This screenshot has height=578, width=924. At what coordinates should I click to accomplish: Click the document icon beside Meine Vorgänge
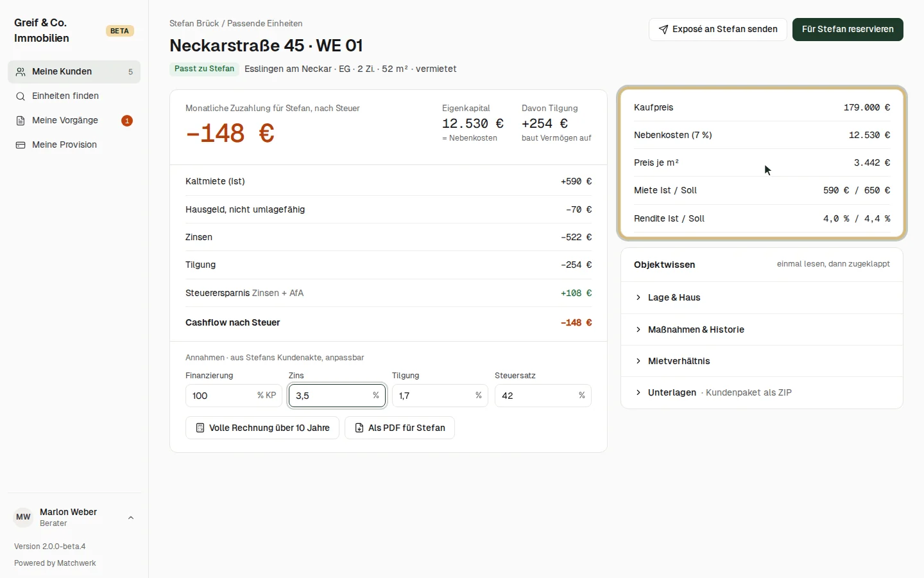pyautogui.click(x=21, y=121)
